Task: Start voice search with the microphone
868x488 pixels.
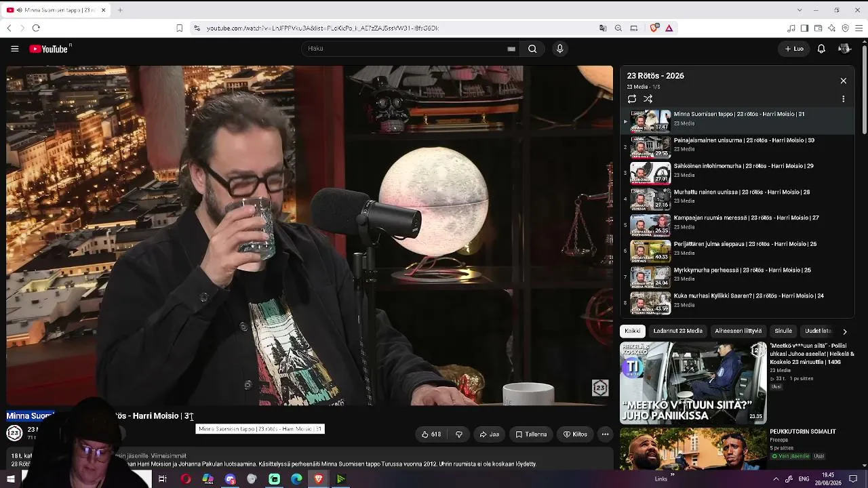Action: 559,49
